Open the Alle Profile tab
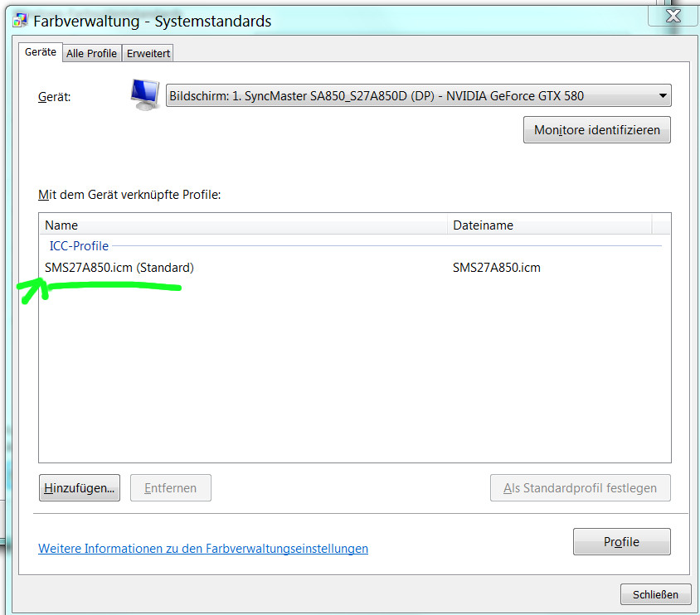Screen dimensions: 700x615 (x=91, y=53)
